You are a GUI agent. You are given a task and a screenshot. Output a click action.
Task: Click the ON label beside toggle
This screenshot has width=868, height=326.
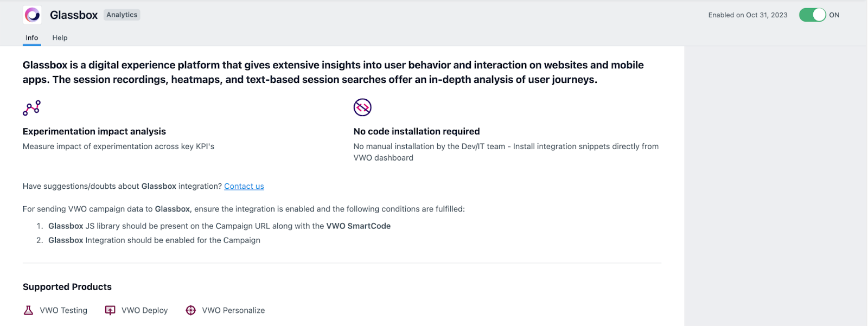(x=834, y=15)
